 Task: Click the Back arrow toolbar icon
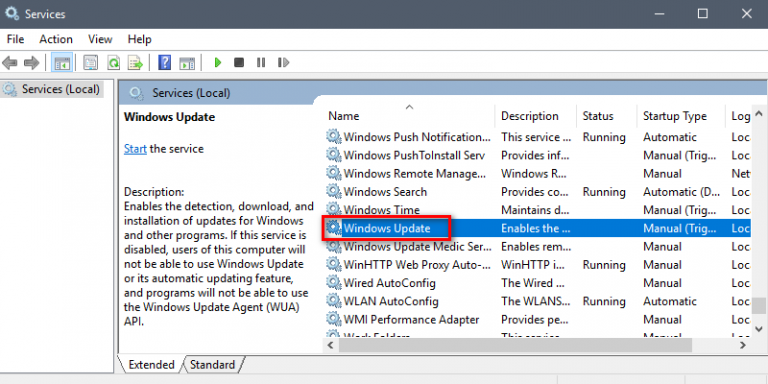tap(10, 63)
